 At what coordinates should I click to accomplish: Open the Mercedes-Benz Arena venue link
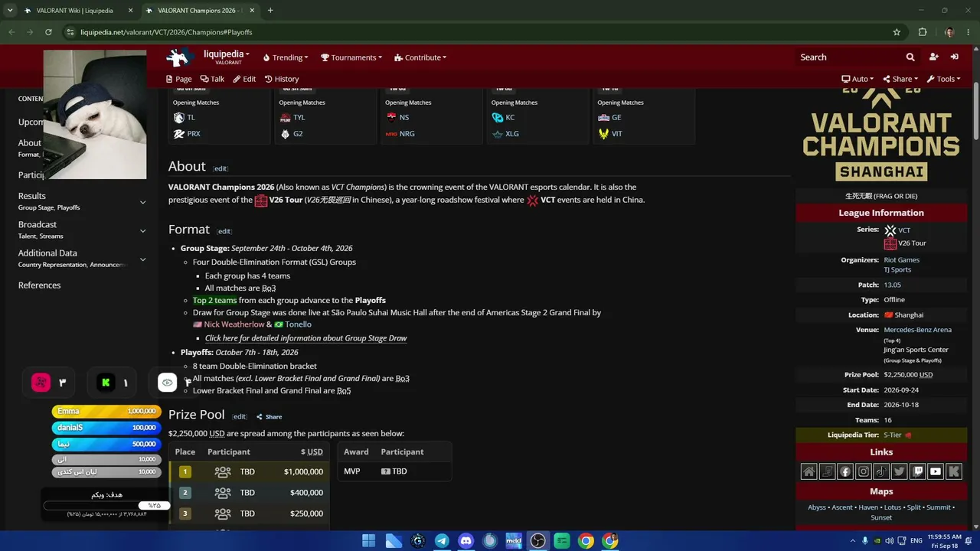[x=917, y=330]
